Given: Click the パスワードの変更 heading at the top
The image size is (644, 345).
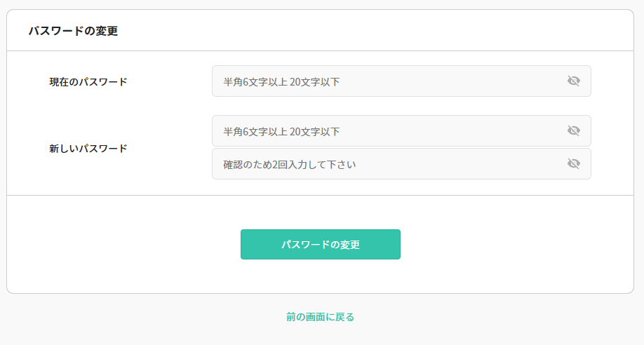Looking at the screenshot, I should point(73,31).
